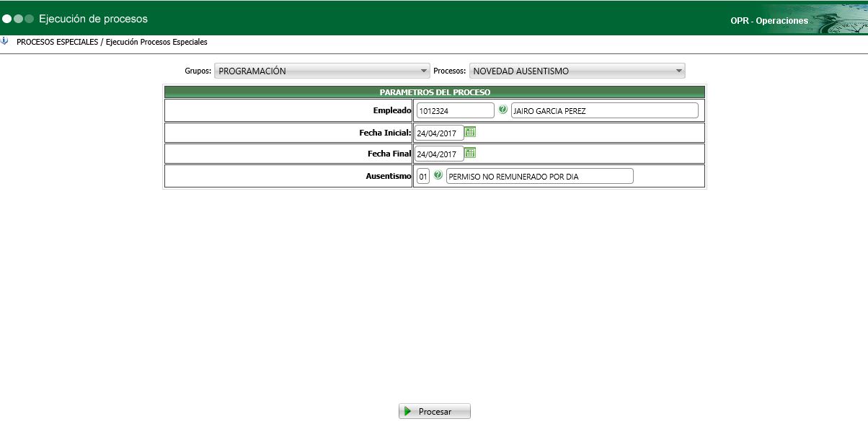This screenshot has width=868, height=437.
Task: Open Fecha Final calendar picker
Action: point(470,153)
